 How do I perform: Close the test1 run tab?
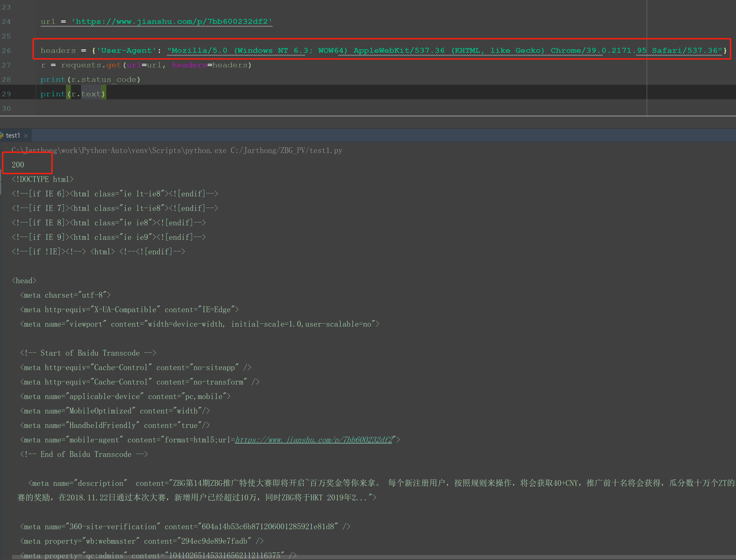[x=26, y=136]
